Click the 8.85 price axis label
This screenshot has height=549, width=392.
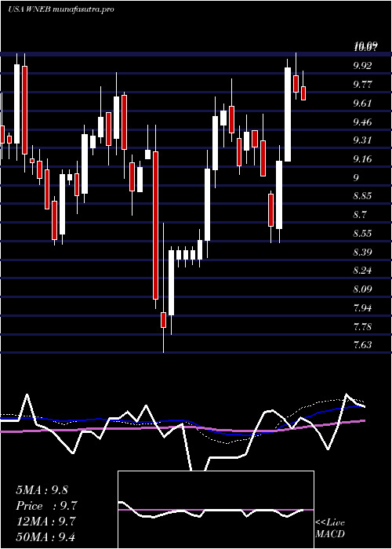coord(363,196)
